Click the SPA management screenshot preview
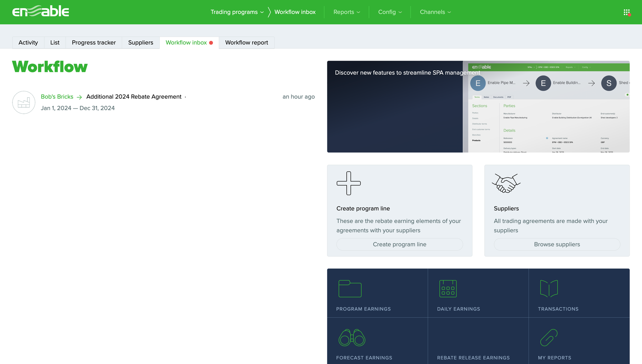The image size is (642, 364). click(x=546, y=107)
